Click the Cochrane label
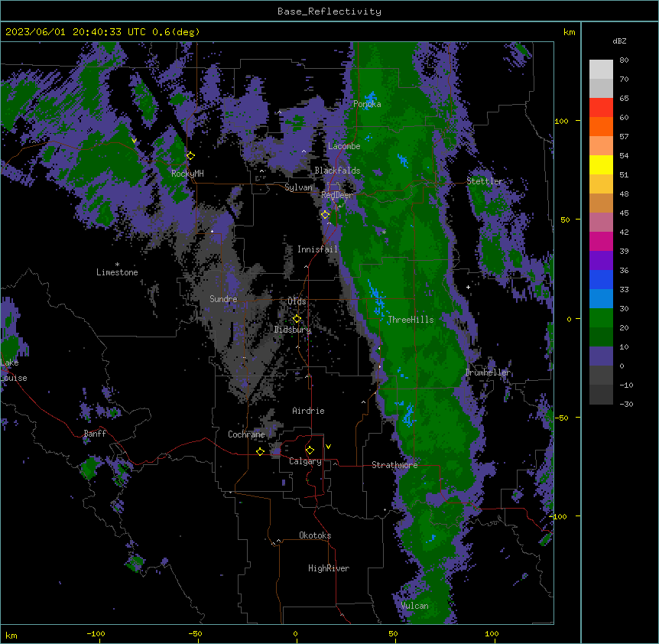The image size is (659, 644). 246,434
